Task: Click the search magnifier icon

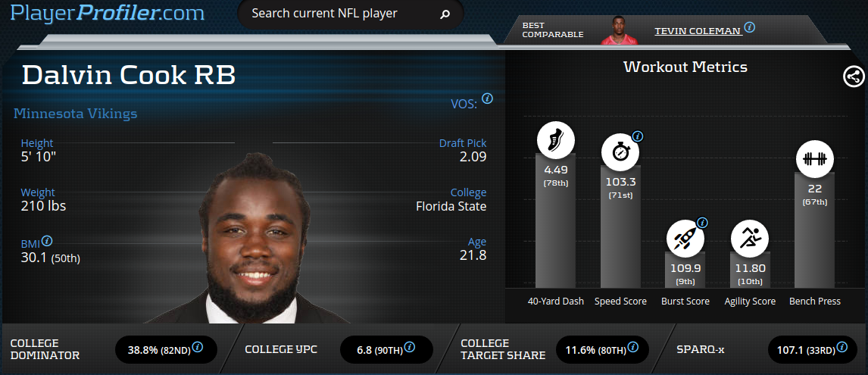Action: pos(445,14)
